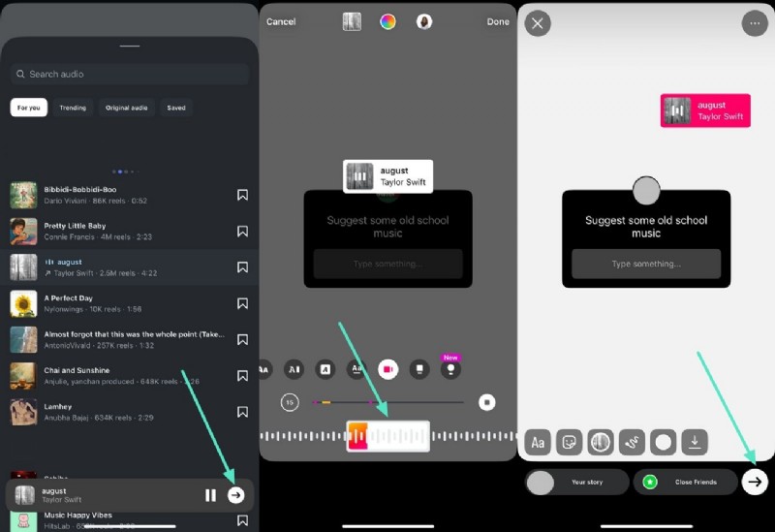Open the three-dots more options menu
Image resolution: width=775 pixels, height=532 pixels.
[x=754, y=23]
